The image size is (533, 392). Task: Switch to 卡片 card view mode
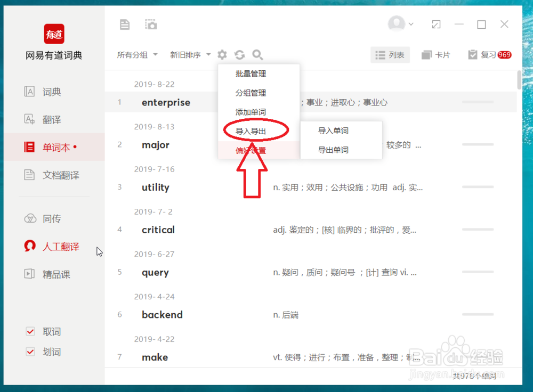pyautogui.click(x=436, y=54)
